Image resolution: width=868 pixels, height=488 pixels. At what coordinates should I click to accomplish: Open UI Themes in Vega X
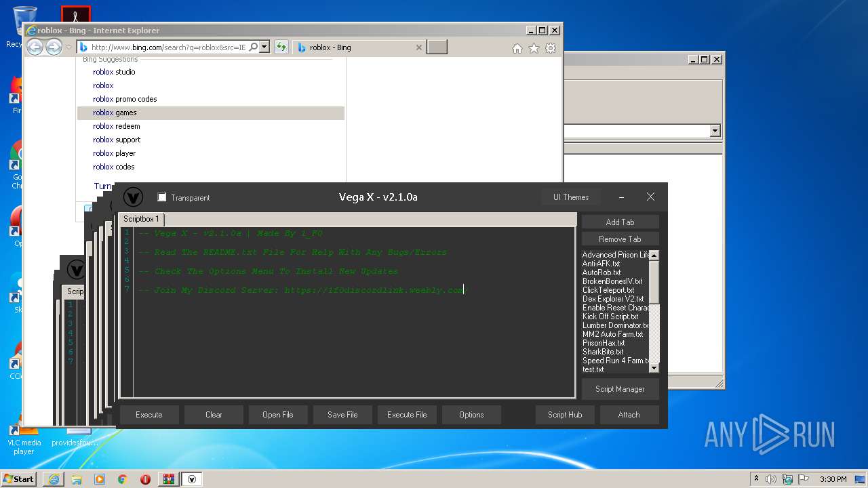[571, 197]
